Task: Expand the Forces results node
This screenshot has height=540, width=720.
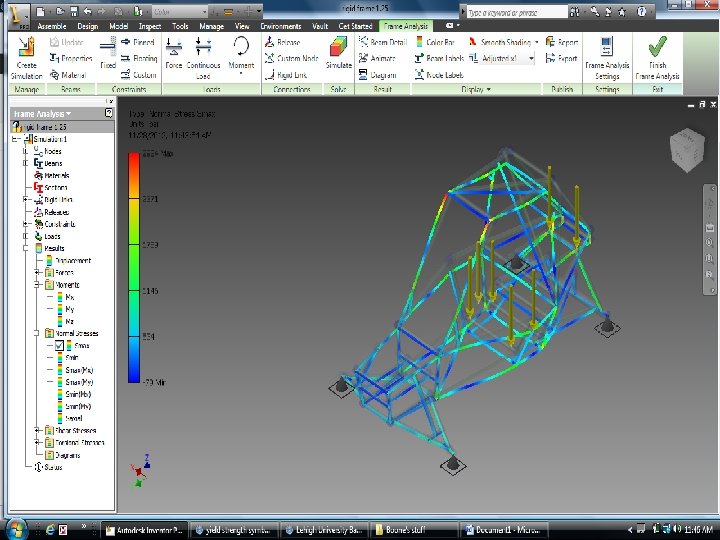Action: point(36,272)
